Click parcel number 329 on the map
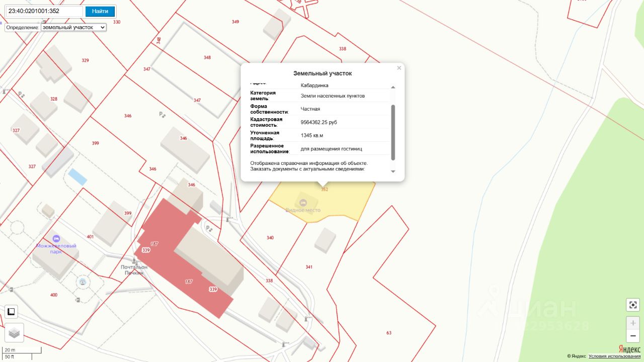Screen dimensions: 644x362 pos(85,60)
